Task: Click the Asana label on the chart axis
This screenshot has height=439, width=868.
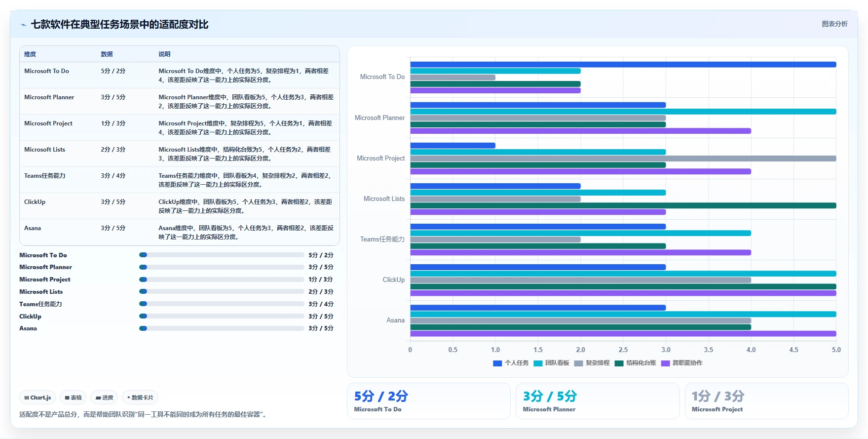Action: (395, 320)
